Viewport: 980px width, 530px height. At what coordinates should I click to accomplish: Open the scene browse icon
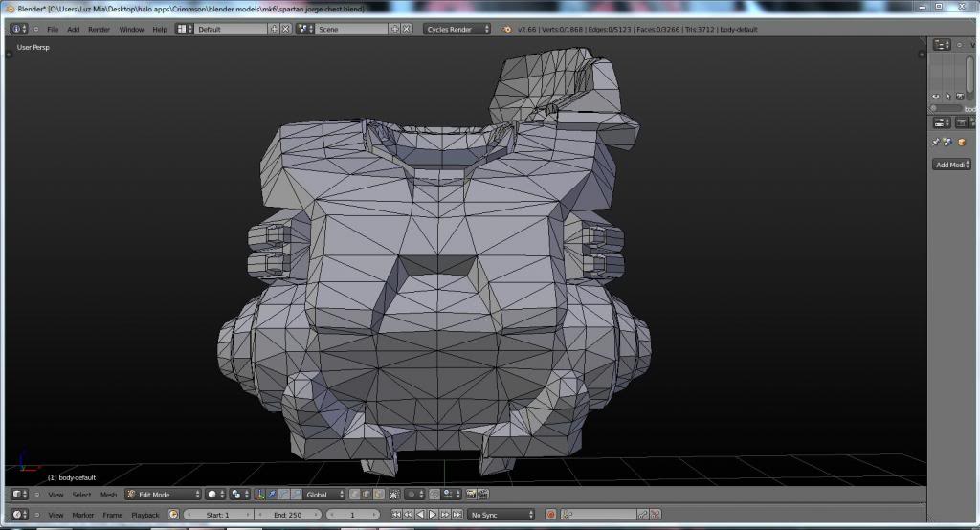point(305,29)
